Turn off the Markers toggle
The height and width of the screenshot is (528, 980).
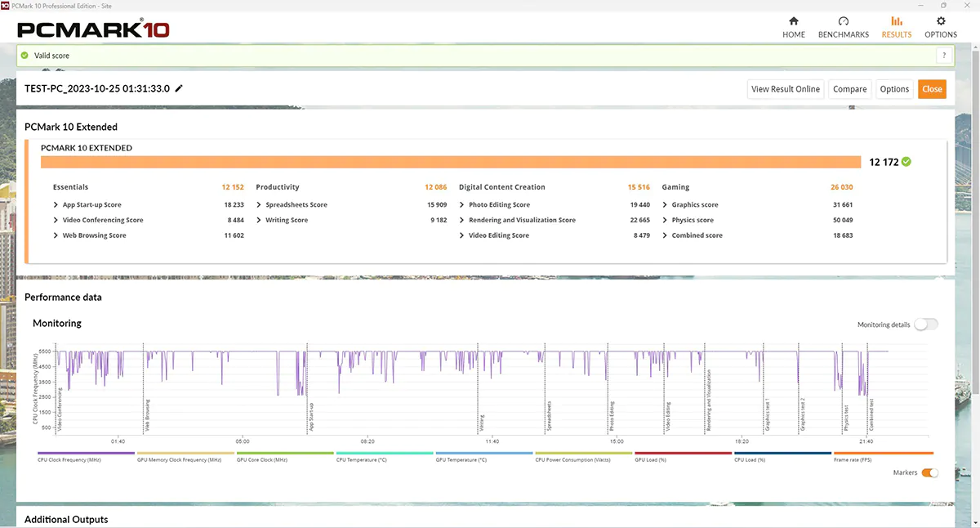tap(929, 472)
